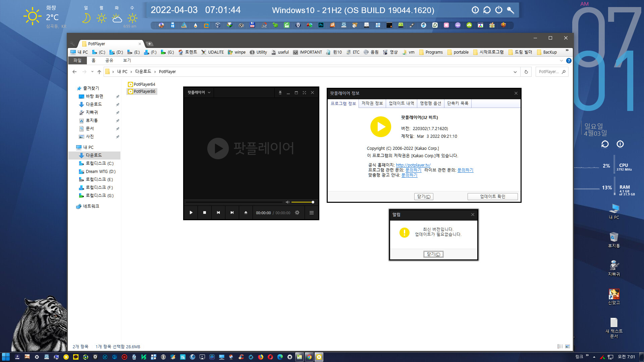Open the UDALITE bookmark folder
The image size is (644, 362).
(212, 52)
